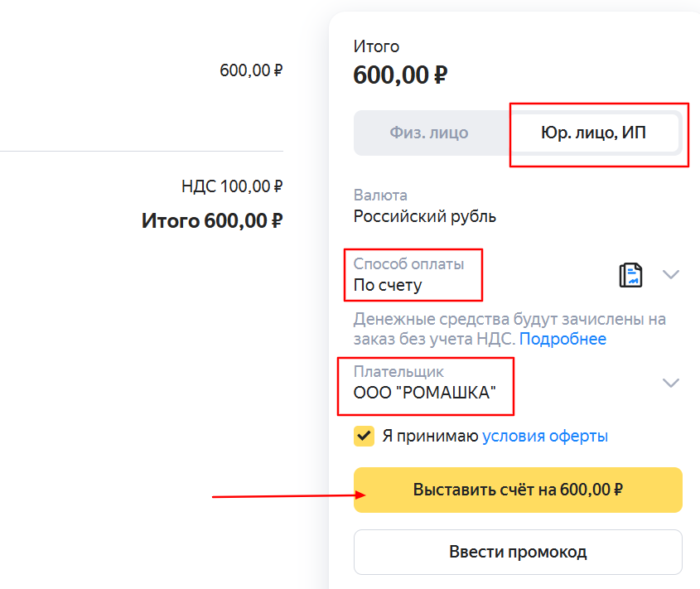700x589 pixels.
Task: Click the Подробнее link about НДС
Action: point(562,339)
